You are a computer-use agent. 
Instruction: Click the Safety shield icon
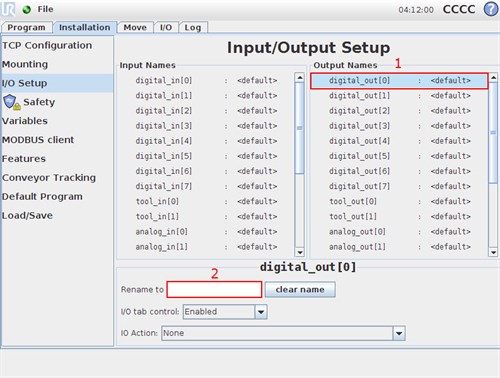[10, 102]
